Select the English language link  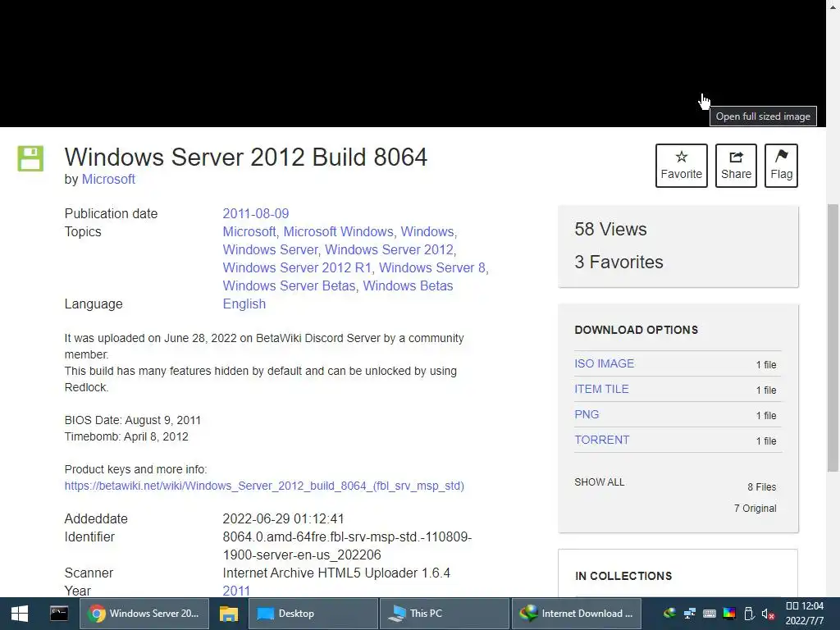(x=244, y=304)
